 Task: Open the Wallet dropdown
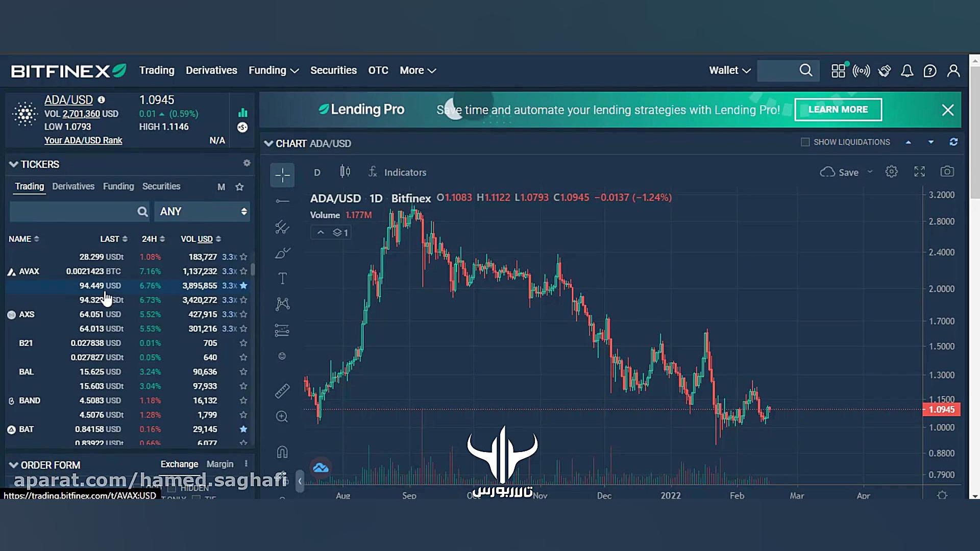729,70
